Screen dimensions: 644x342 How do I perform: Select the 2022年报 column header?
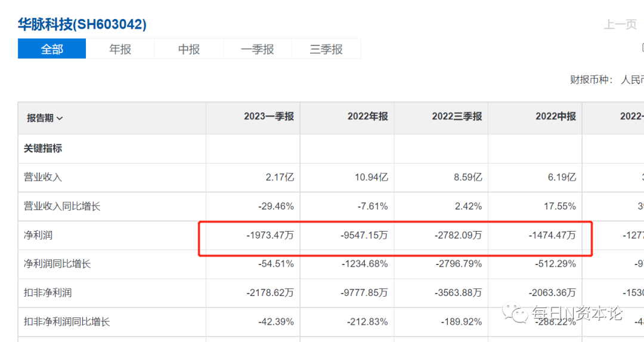(x=367, y=116)
